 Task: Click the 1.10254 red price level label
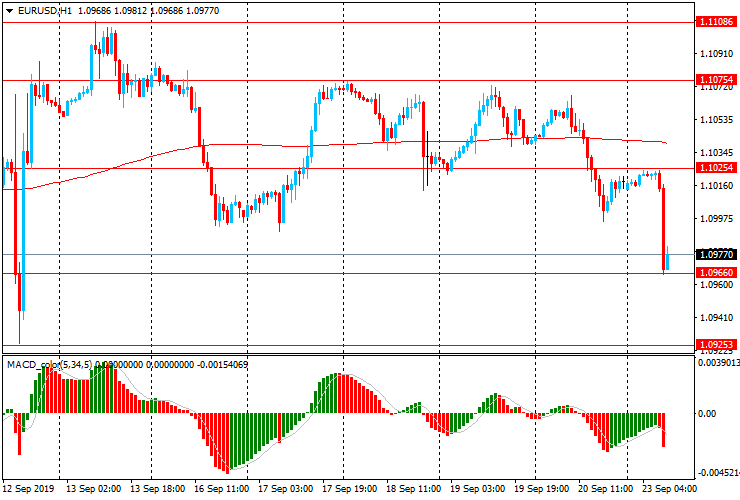716,168
